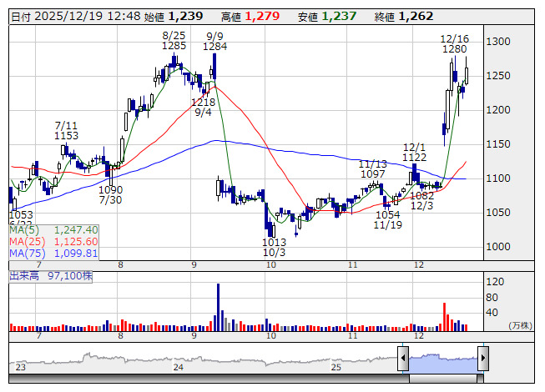Click the 出来高 97,100株 volume label

pos(51,276)
